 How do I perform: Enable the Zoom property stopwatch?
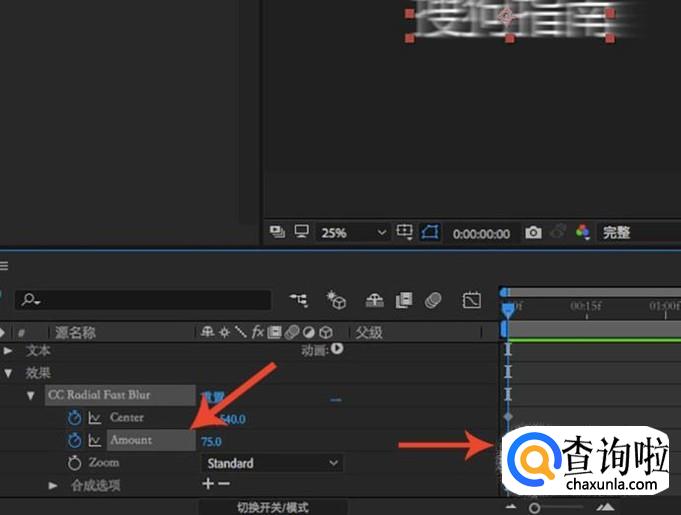[x=74, y=463]
